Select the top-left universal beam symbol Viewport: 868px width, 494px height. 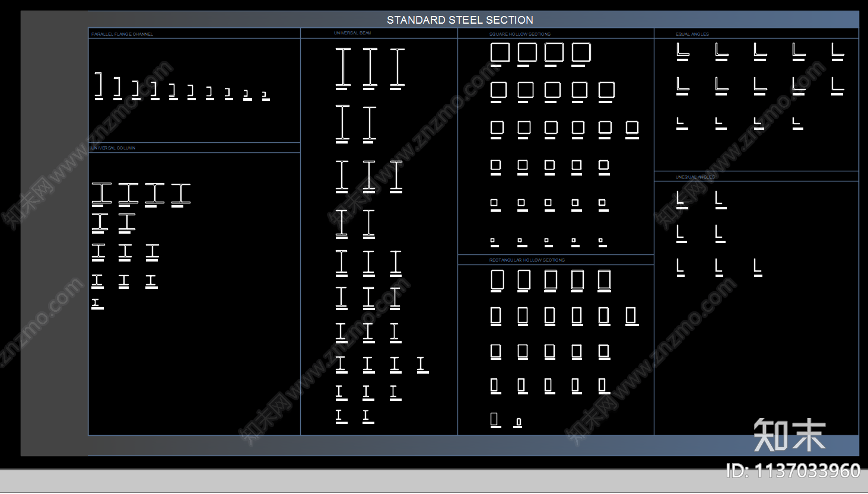343,68
